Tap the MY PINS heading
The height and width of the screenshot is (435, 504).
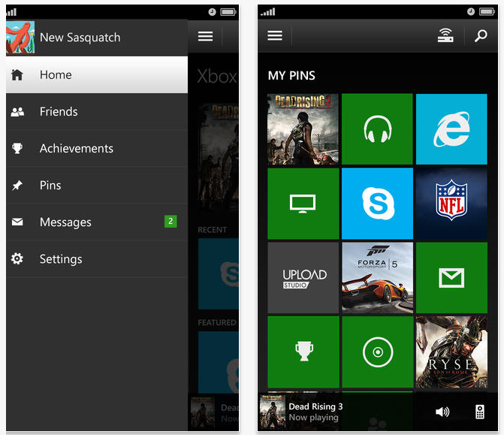coord(291,76)
